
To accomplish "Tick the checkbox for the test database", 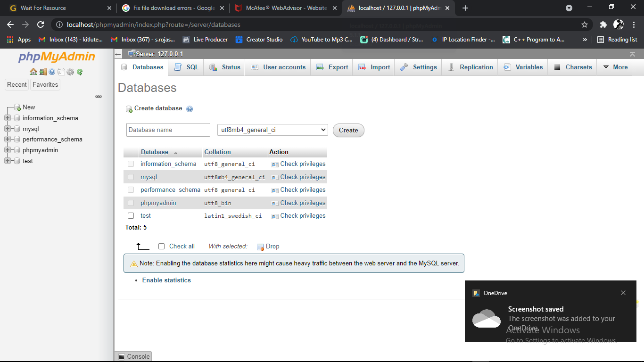I will [131, 216].
